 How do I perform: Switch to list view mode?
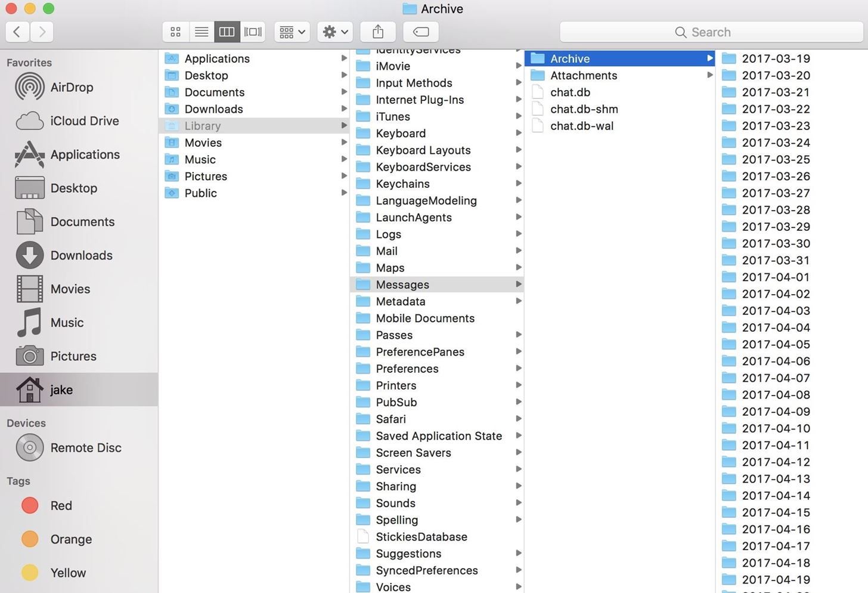[x=201, y=32]
